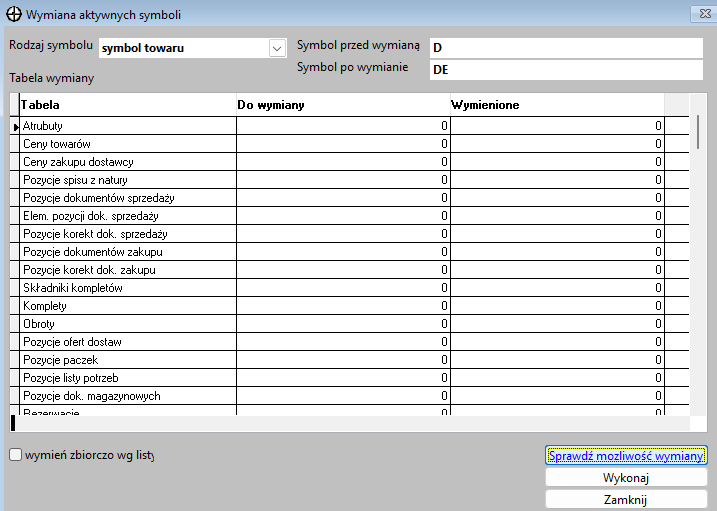Click the Zamknij button
Screen dimensions: 717x511
click(x=626, y=499)
